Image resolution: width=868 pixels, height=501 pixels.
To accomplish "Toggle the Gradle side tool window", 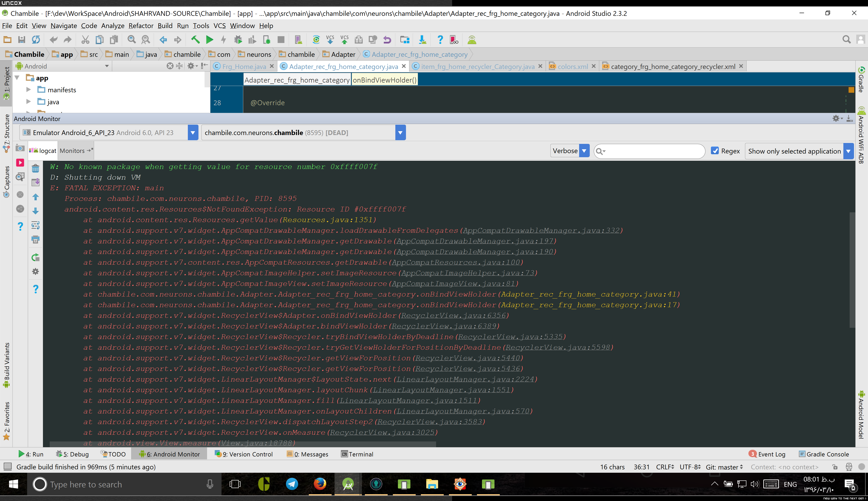I will (x=861, y=80).
